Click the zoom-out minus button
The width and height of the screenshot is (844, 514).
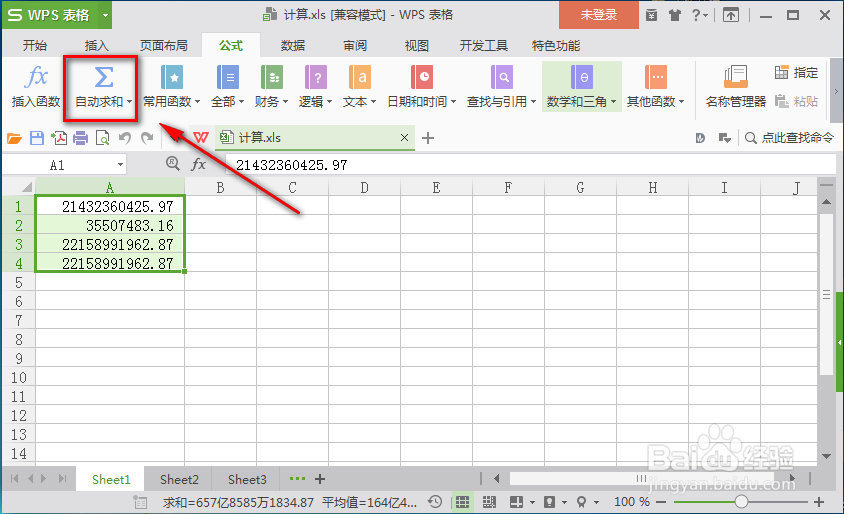(x=662, y=502)
